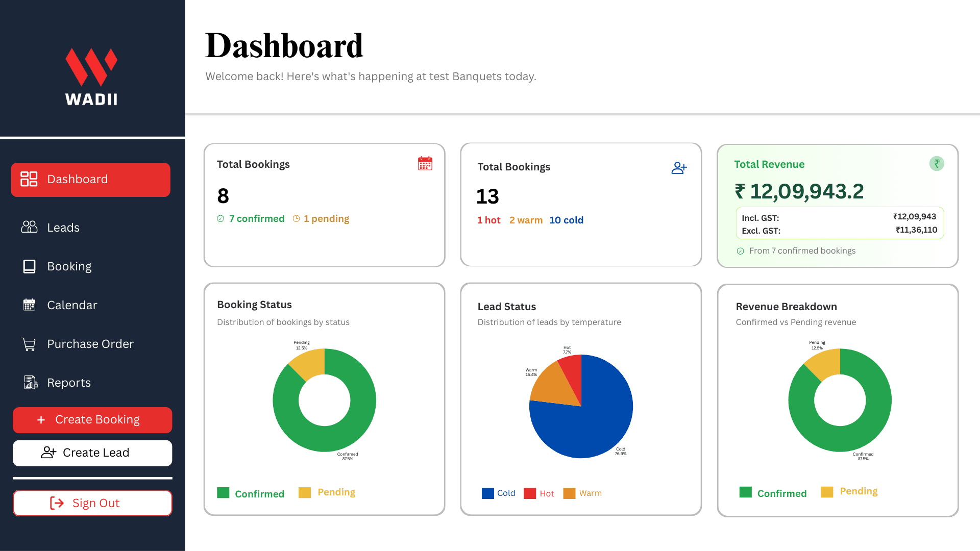Click the 10 cold leads label
Image resolution: width=980 pixels, height=551 pixels.
coord(567,220)
